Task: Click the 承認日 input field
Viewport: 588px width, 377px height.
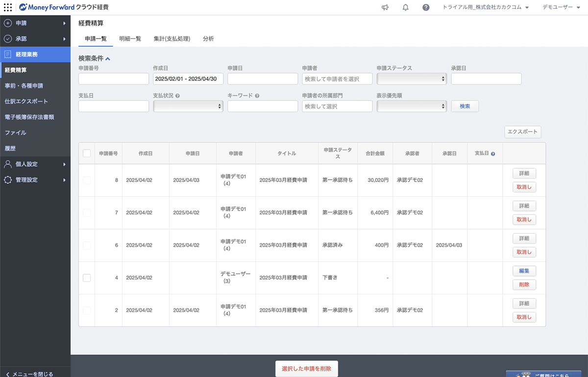Action: pos(486,79)
